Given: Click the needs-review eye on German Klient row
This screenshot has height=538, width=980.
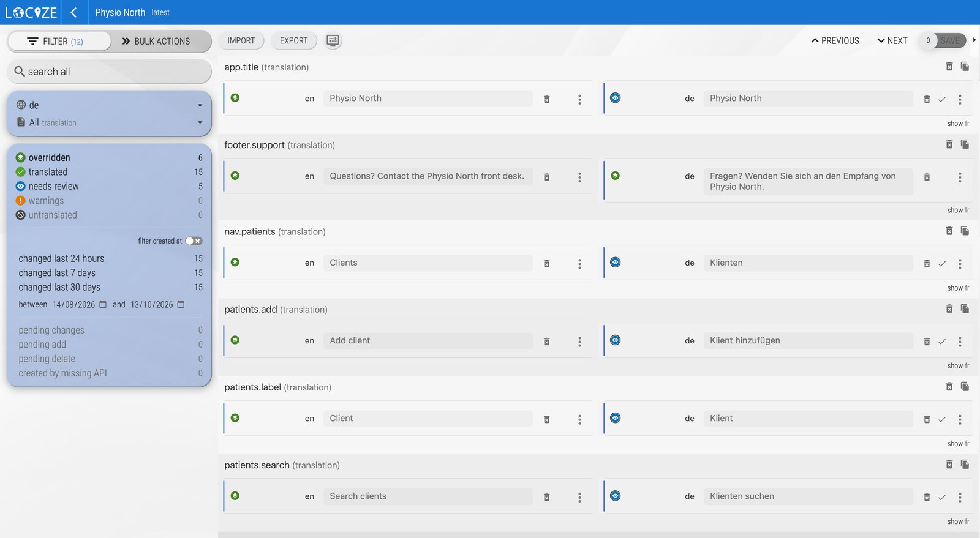Looking at the screenshot, I should coord(616,418).
